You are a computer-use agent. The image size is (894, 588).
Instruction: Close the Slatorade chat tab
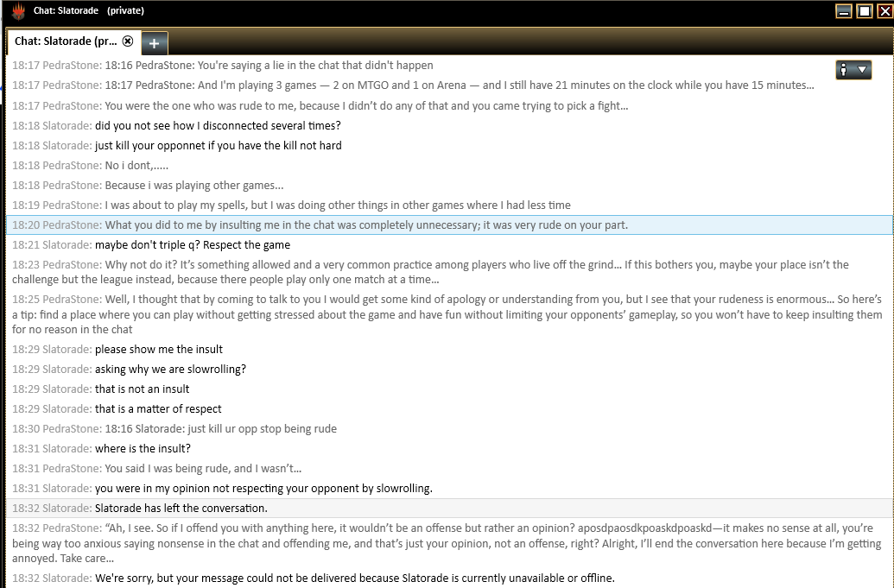(129, 41)
